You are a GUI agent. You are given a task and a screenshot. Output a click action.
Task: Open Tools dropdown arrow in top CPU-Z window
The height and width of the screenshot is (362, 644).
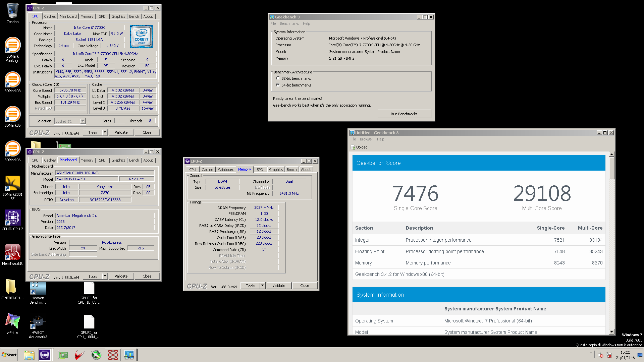click(105, 132)
